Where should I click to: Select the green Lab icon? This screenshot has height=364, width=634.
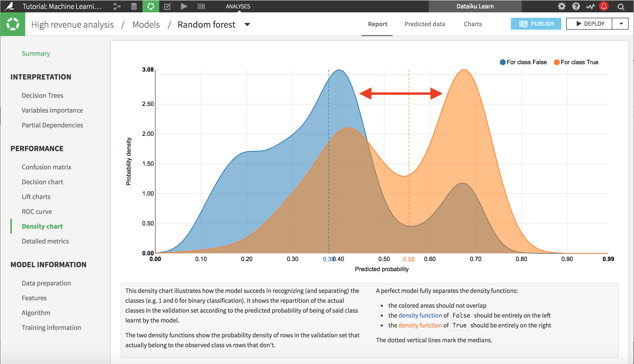coord(150,6)
